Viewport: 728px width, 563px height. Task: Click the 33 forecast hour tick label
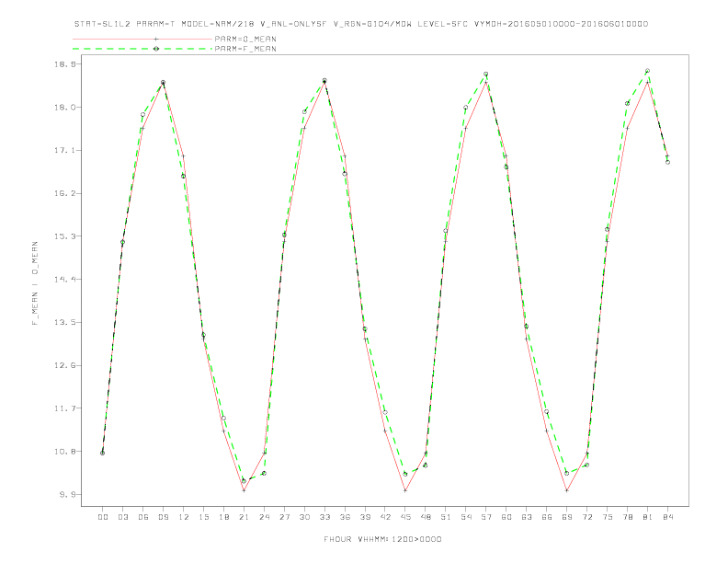click(x=324, y=517)
